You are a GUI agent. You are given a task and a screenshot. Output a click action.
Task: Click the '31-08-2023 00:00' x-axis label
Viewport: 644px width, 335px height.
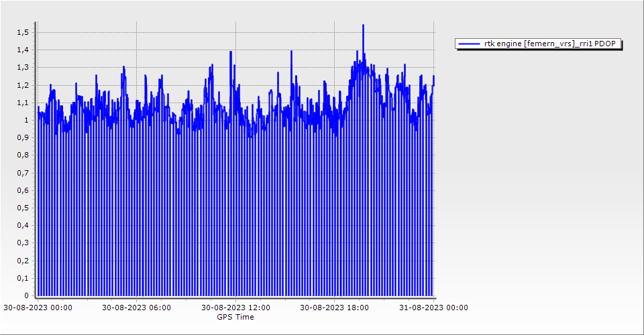tap(433, 308)
